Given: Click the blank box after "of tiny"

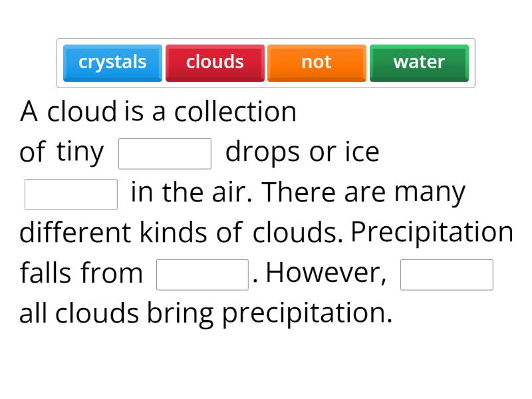Looking at the screenshot, I should point(165,154).
